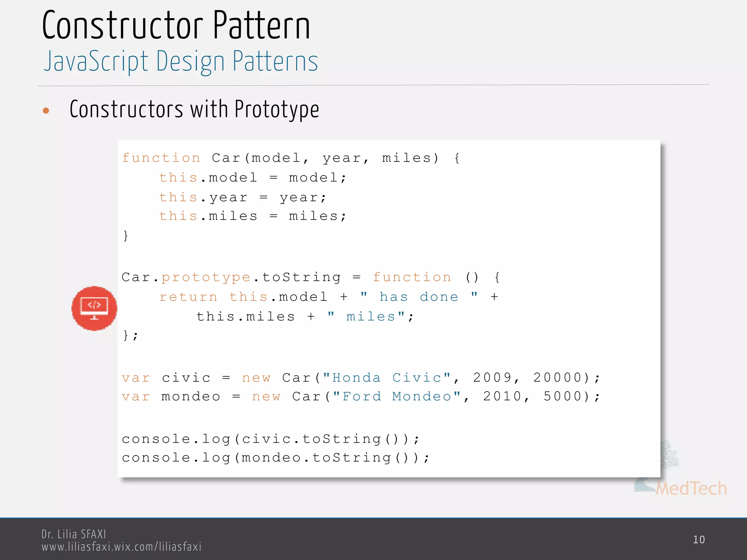Click the return keyword in code
This screenshot has width=747, height=560.
[x=188, y=297]
